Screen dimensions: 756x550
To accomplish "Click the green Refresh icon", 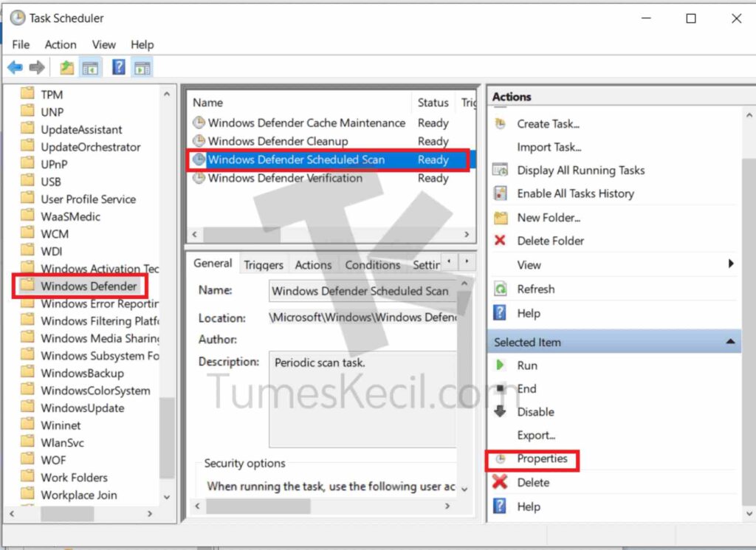I will click(501, 289).
